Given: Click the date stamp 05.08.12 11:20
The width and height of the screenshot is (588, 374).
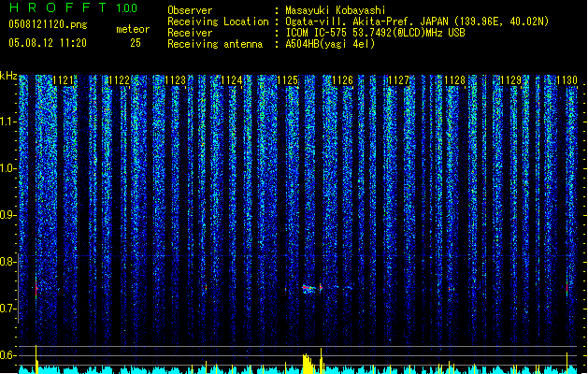Looking at the screenshot, I should (x=48, y=43).
